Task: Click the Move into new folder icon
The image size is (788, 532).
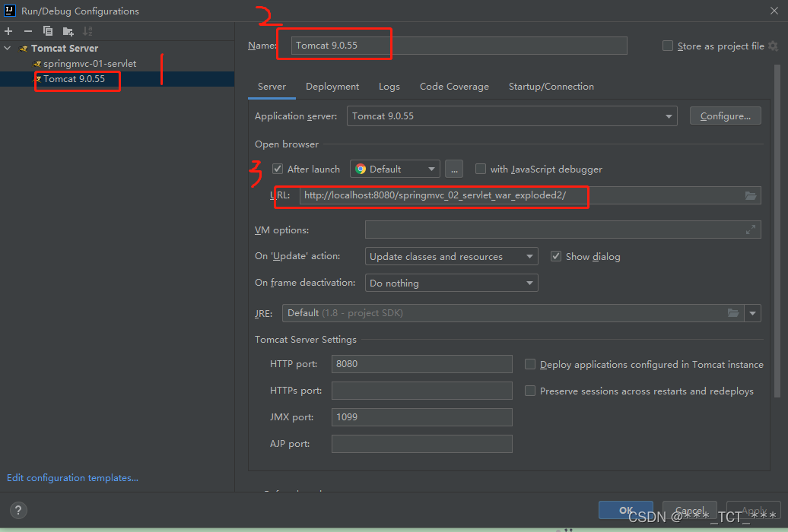Action: pos(68,32)
